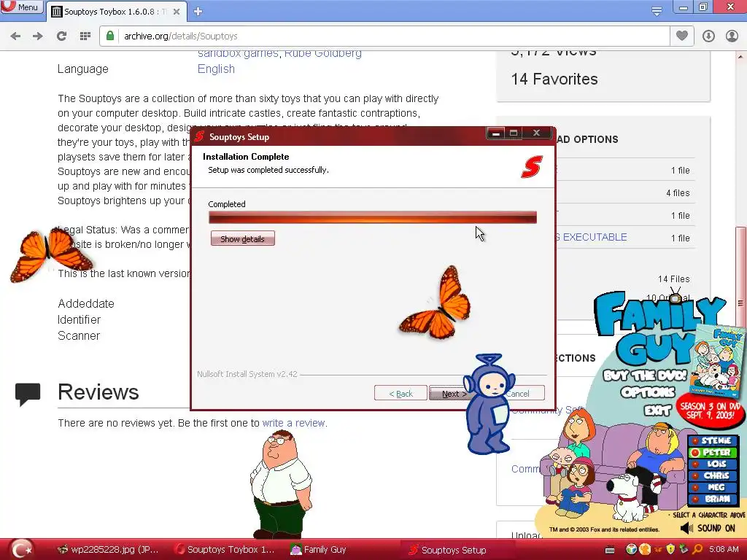Follow the English language link
Viewport: 747px width, 560px height.
(x=216, y=69)
